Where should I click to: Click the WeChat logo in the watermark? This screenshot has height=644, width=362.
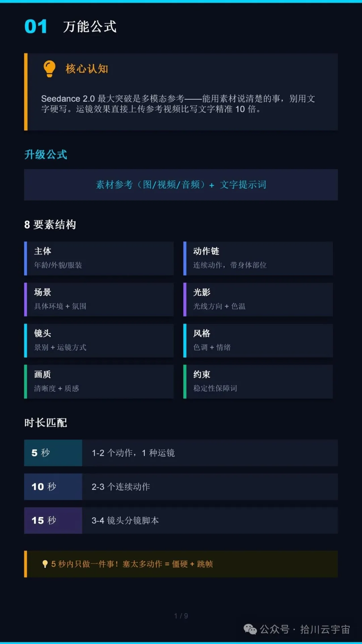[250, 629]
